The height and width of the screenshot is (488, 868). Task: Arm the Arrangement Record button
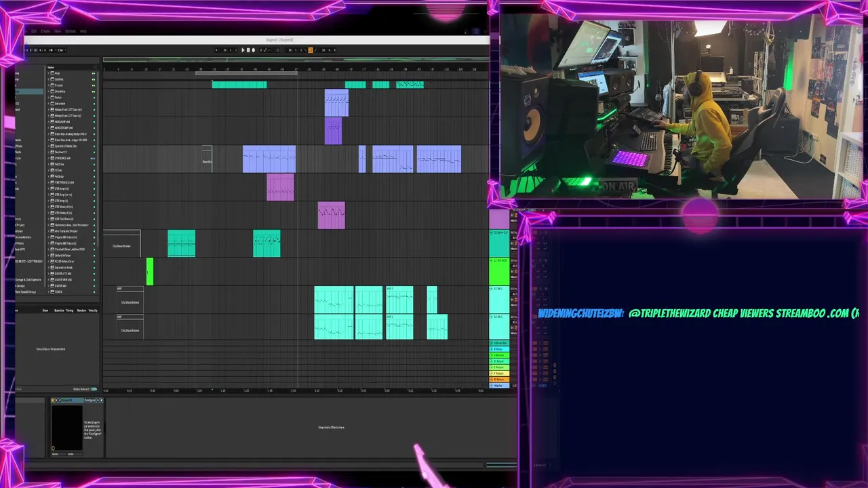(x=254, y=50)
